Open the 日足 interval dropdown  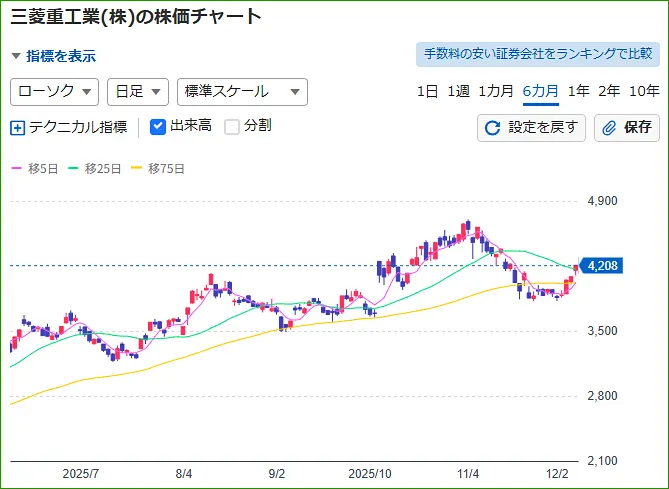click(x=137, y=91)
